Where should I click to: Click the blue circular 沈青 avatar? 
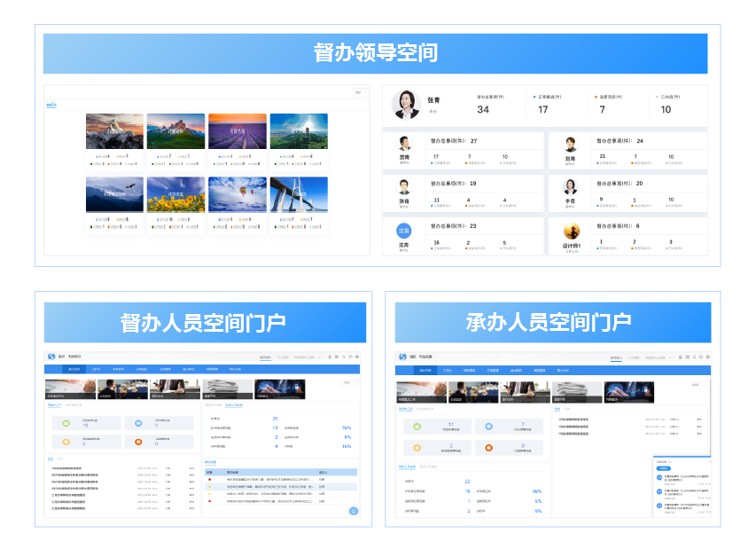404,231
